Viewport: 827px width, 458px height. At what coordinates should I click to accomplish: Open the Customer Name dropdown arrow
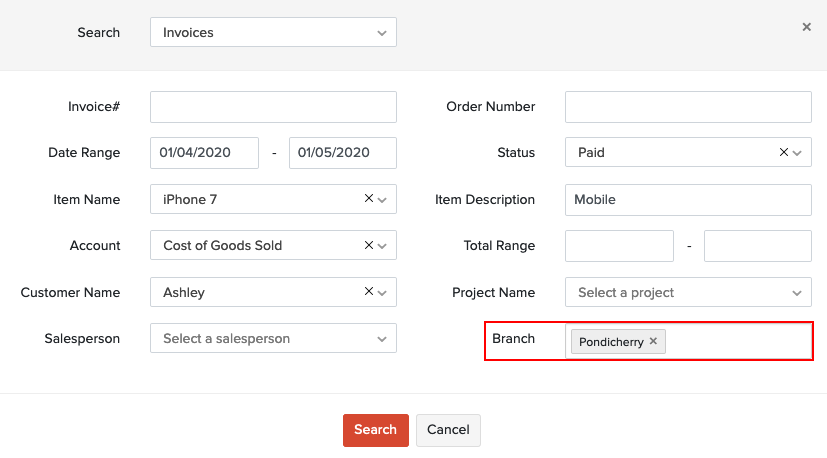click(x=383, y=293)
